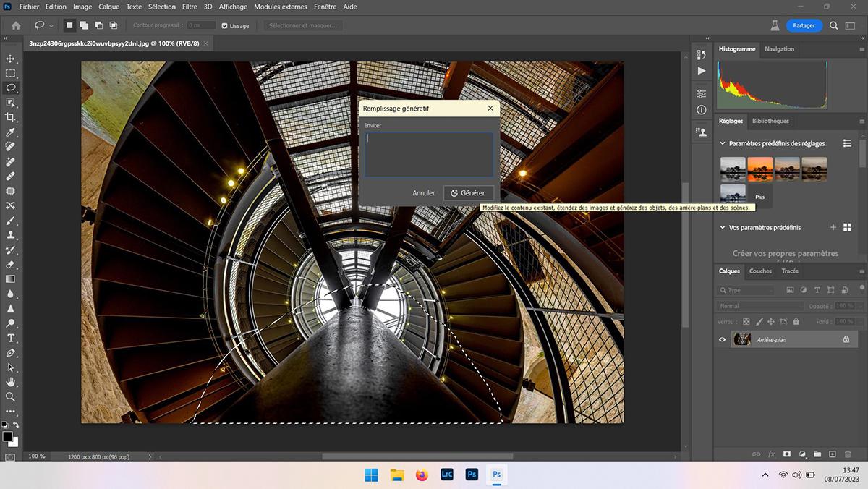
Task: Select the Eraser tool
Action: (x=10, y=264)
